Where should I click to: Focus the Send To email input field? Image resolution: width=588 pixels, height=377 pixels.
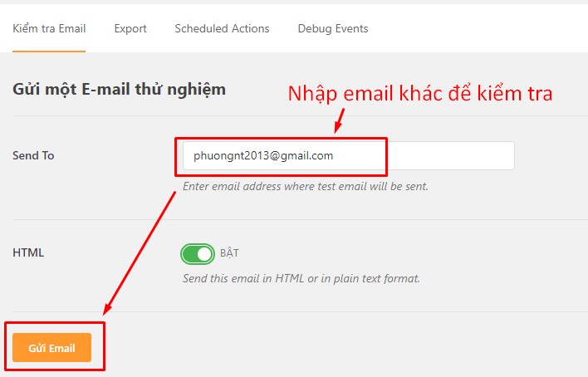(x=348, y=155)
